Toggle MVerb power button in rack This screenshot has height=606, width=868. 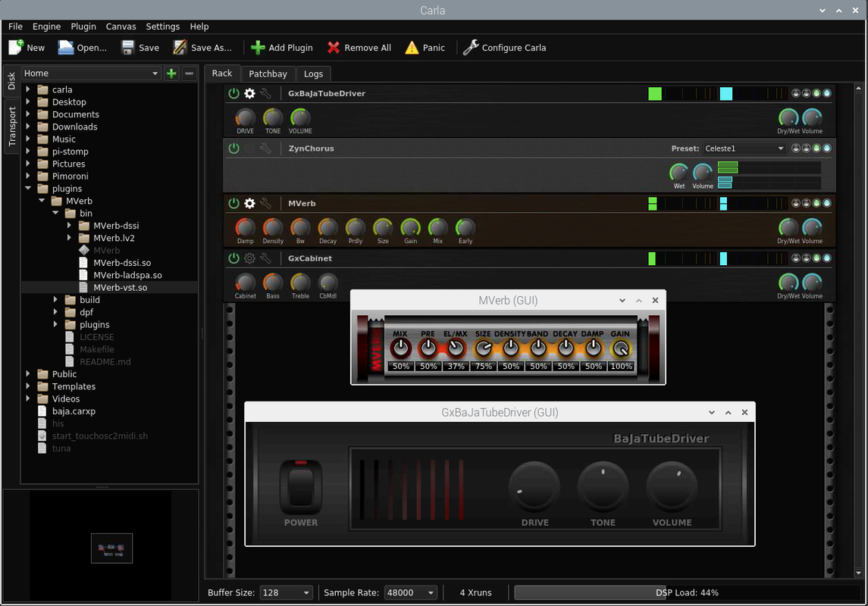(x=233, y=204)
